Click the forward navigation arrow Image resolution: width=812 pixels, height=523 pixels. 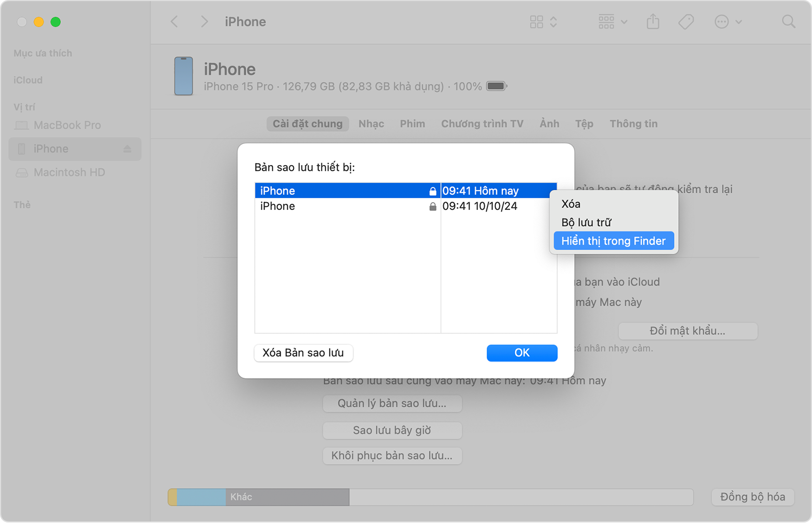point(204,22)
